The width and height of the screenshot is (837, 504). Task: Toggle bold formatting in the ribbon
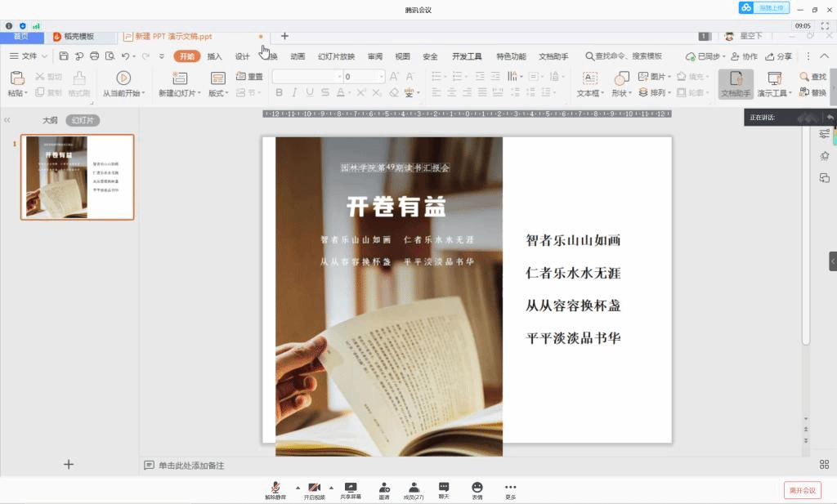(x=279, y=92)
